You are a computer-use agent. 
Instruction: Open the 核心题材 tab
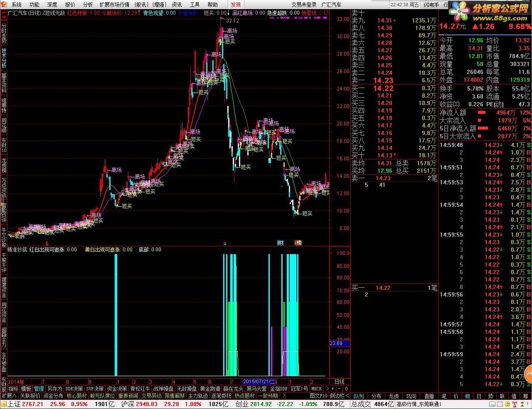pos(77,396)
